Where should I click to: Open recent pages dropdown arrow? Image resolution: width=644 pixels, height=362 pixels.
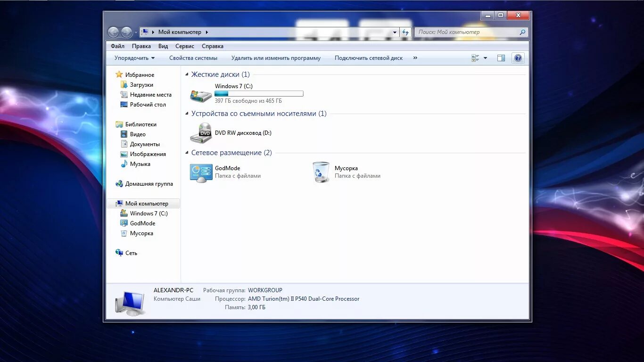[136, 32]
